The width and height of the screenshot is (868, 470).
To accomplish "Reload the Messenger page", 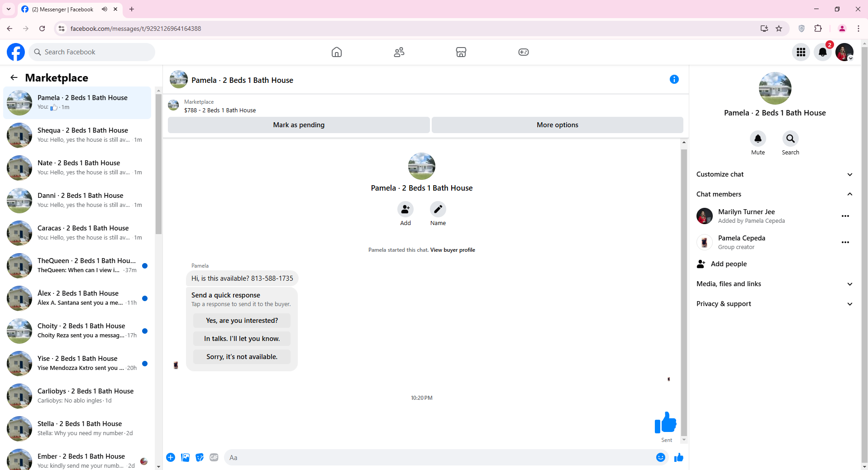I will 42,29.
